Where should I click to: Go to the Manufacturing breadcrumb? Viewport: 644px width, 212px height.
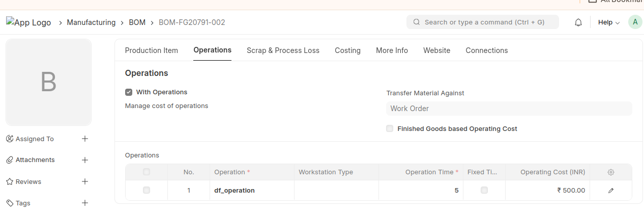91,22
